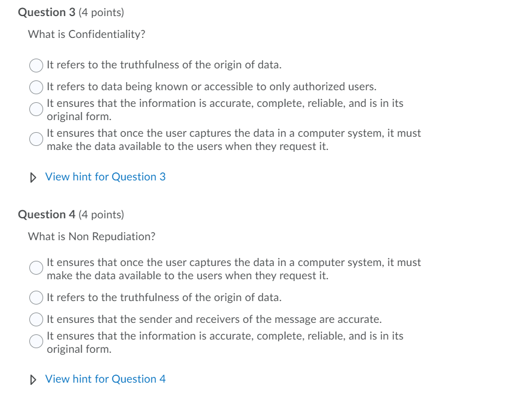532x397 pixels.
Task: Open the hint for Question 4
Action: click(x=105, y=379)
